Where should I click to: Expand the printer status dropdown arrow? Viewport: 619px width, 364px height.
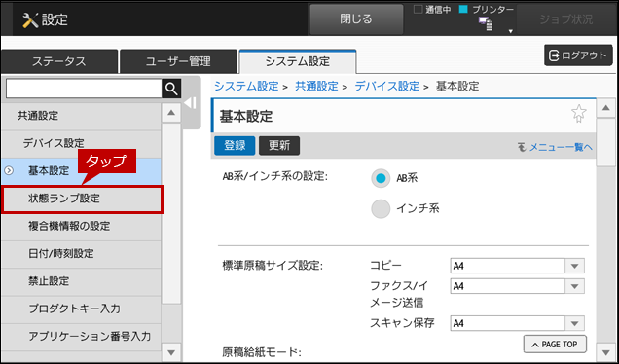(x=510, y=31)
